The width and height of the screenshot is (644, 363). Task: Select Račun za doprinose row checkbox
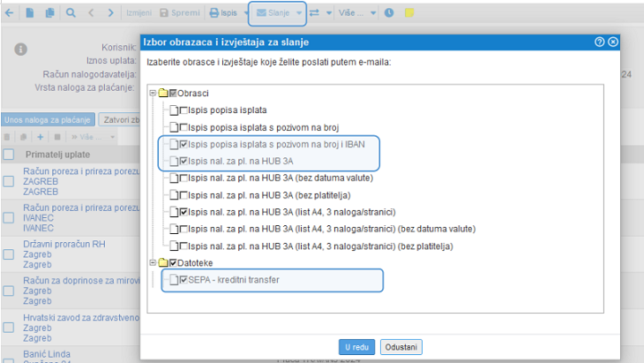(x=9, y=291)
